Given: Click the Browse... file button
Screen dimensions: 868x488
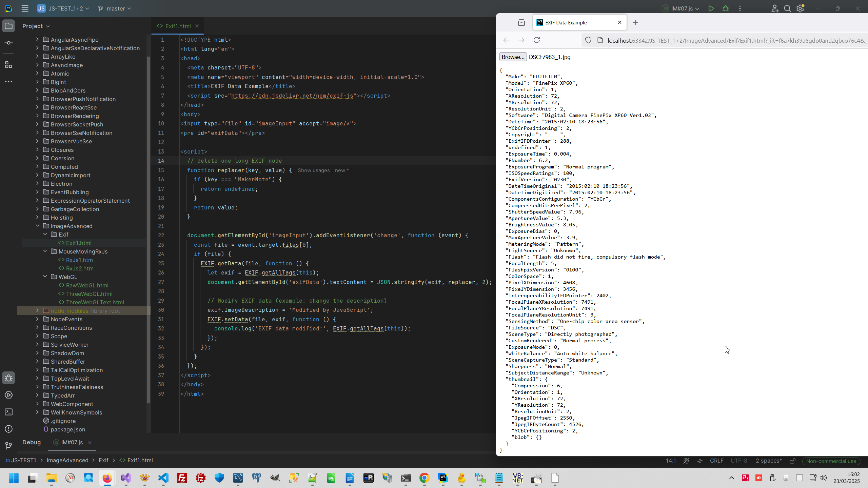Looking at the screenshot, I should pos(513,57).
